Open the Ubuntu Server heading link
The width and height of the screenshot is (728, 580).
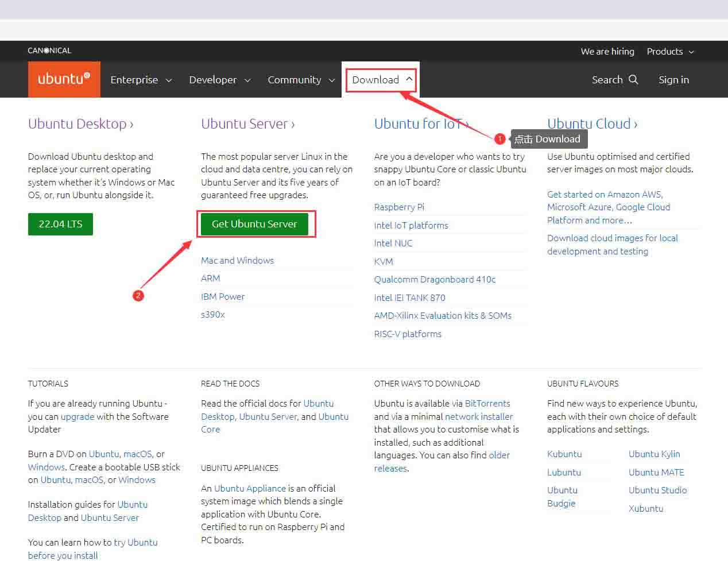247,123
